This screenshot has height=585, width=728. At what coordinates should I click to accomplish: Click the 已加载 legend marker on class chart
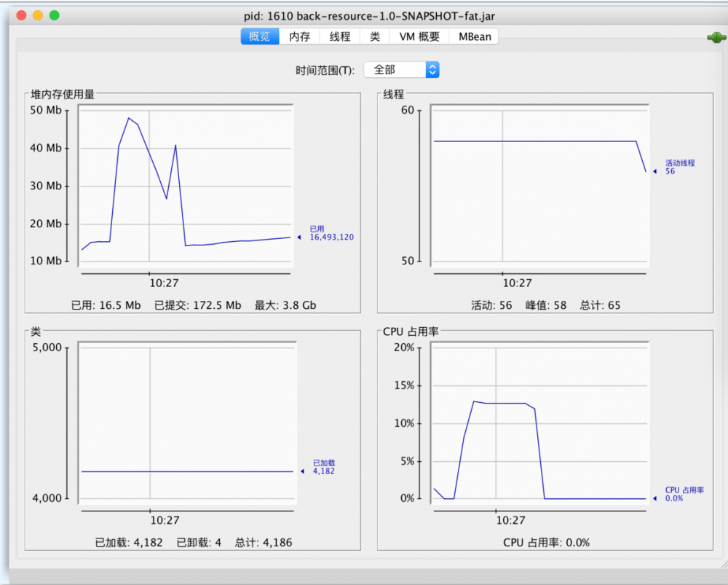(x=301, y=471)
